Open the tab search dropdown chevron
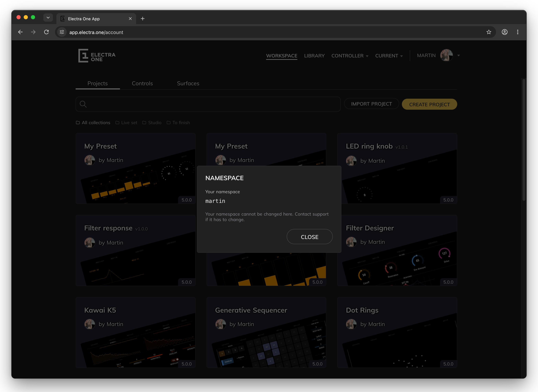Image resolution: width=538 pixels, height=392 pixels. pyautogui.click(x=48, y=18)
